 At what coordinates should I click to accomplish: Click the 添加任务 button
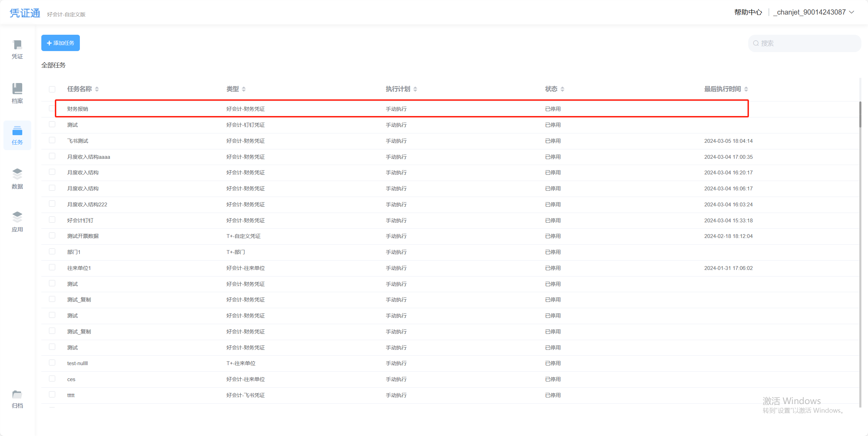point(60,43)
